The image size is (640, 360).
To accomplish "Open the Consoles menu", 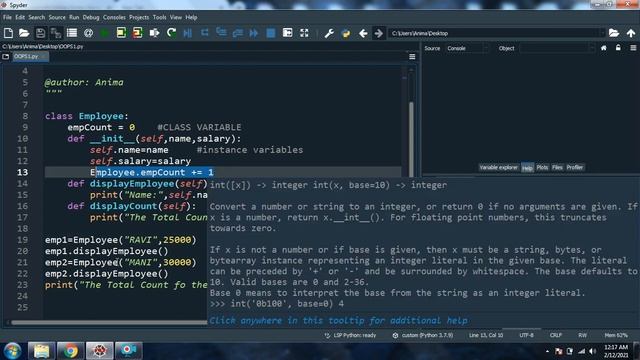I will coord(114,17).
